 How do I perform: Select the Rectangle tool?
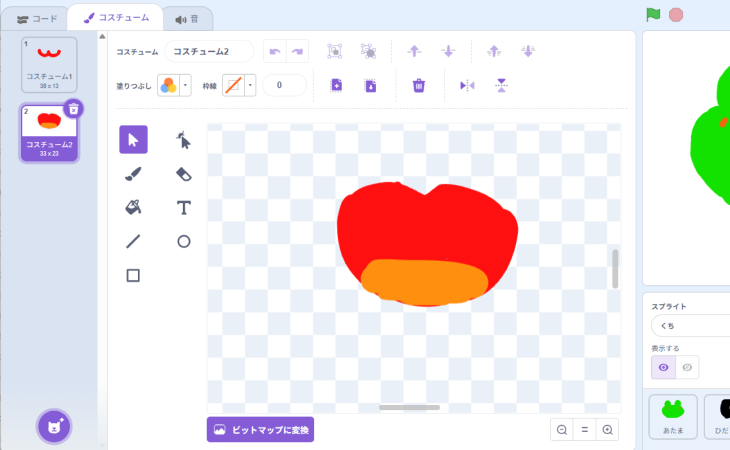point(133,275)
